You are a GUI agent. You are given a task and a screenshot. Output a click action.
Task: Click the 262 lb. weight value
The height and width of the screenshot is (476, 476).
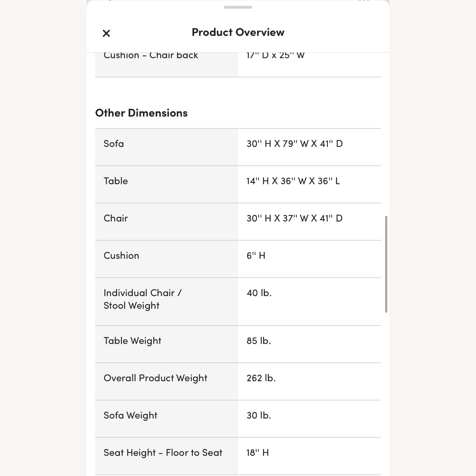tap(261, 378)
